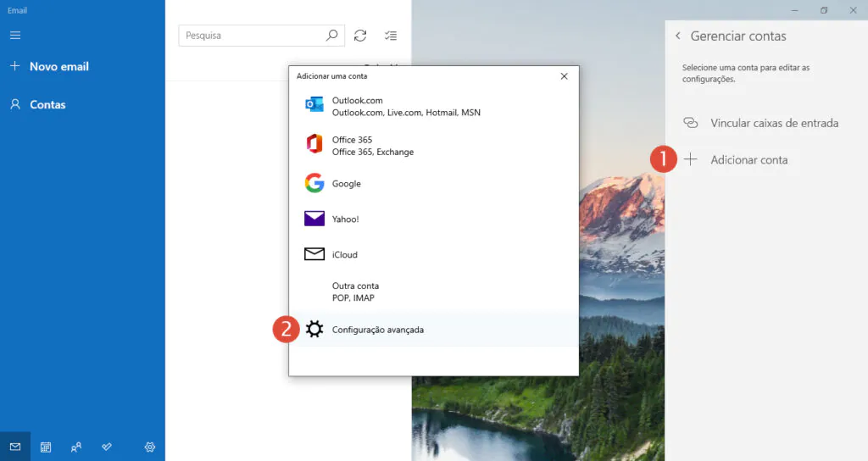Choose the Outlook.com account option

click(x=433, y=106)
